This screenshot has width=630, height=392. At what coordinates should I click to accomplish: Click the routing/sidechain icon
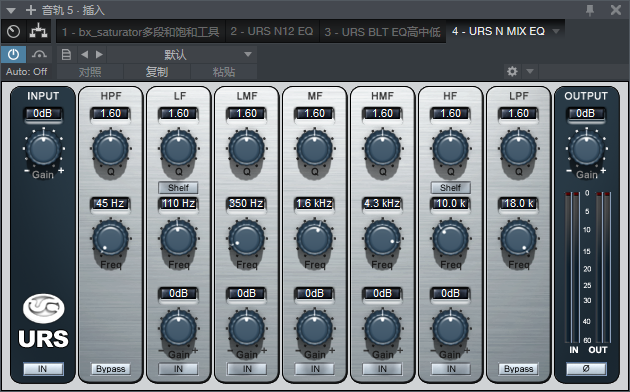coord(38,31)
